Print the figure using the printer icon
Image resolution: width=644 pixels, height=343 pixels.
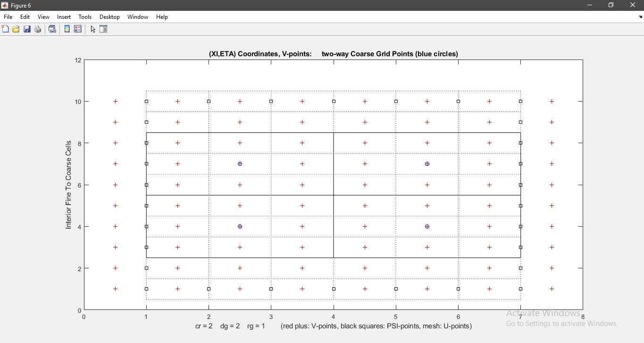[38, 29]
